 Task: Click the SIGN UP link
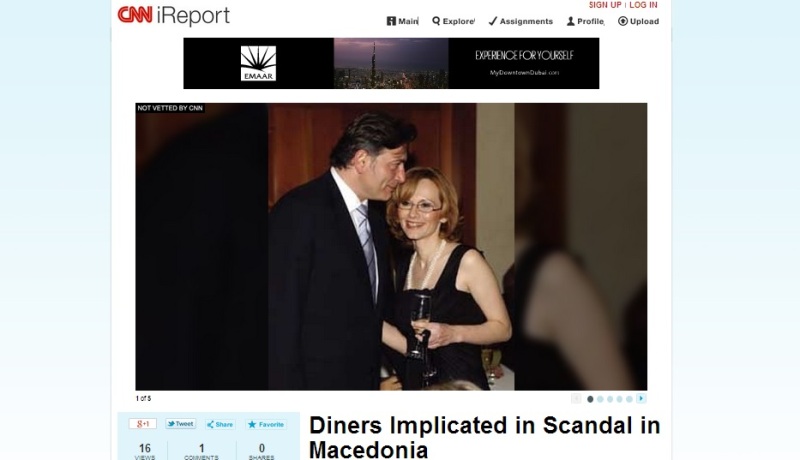point(605,5)
